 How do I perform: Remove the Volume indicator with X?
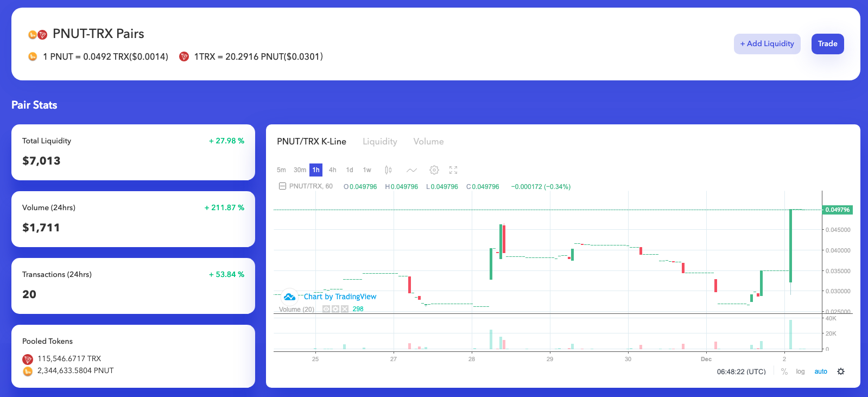click(345, 309)
